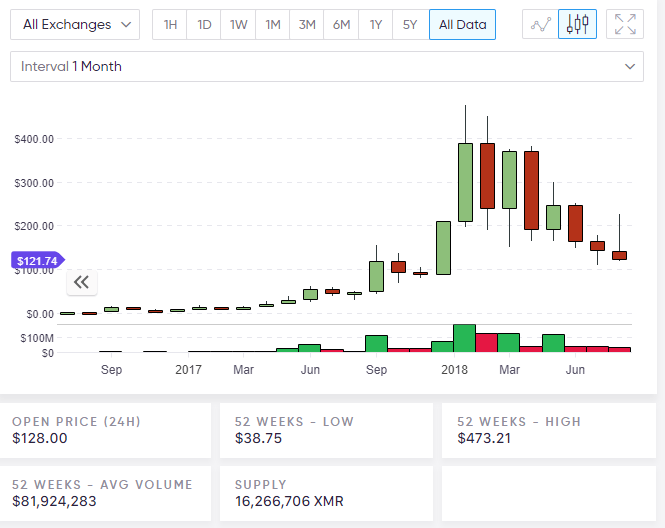The width and height of the screenshot is (665, 528).
Task: Select the 1H time range
Action: (x=170, y=25)
